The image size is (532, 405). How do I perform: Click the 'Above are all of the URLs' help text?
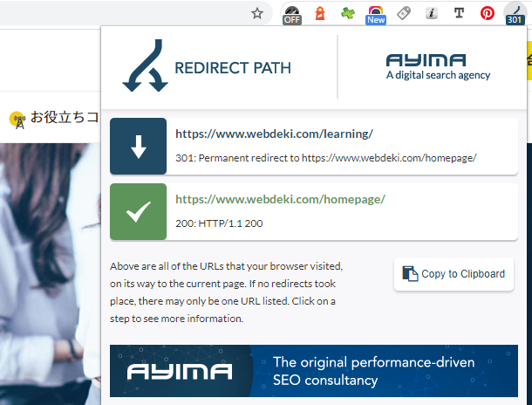[x=226, y=292]
